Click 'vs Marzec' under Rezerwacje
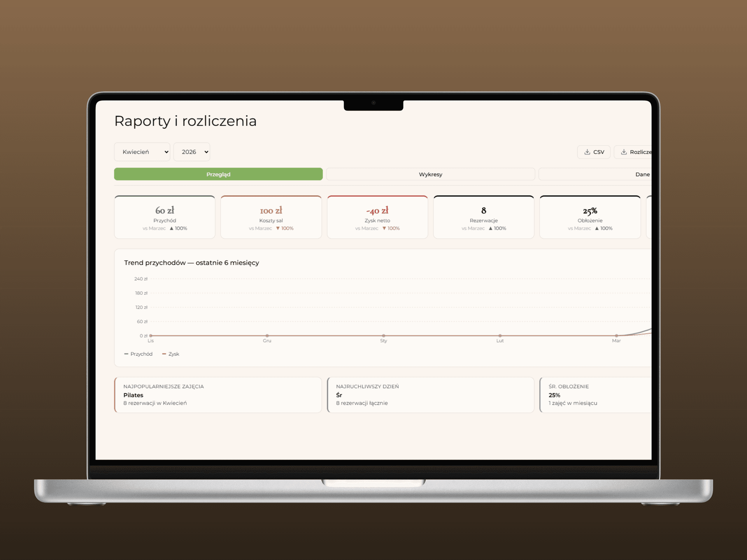Screen dimensions: 747x560 point(473,228)
